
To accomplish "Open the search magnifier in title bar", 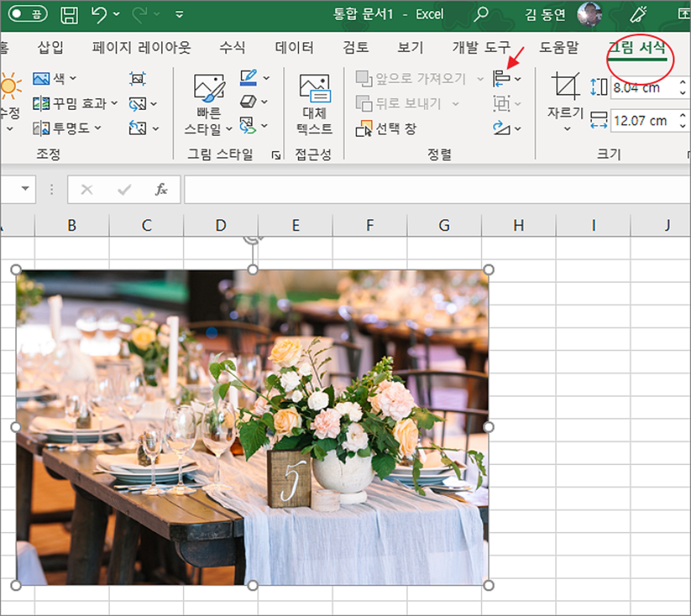I will pos(481,14).
